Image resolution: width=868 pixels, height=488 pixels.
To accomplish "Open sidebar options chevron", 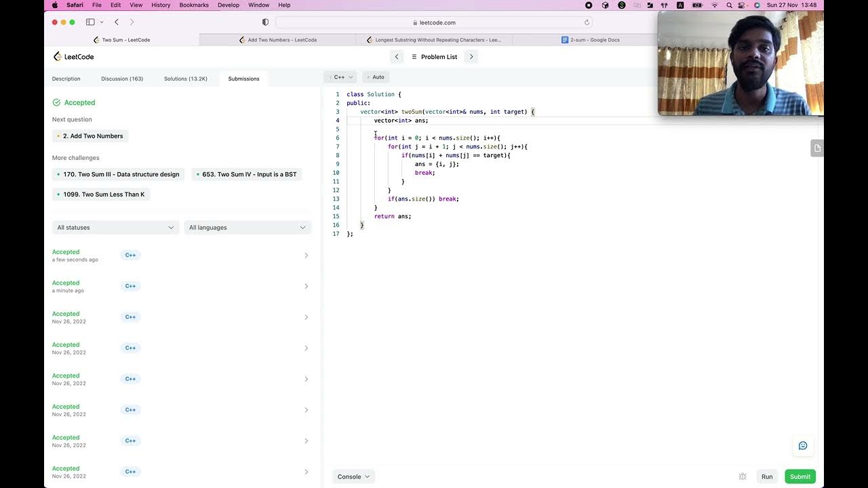I will point(102,22).
